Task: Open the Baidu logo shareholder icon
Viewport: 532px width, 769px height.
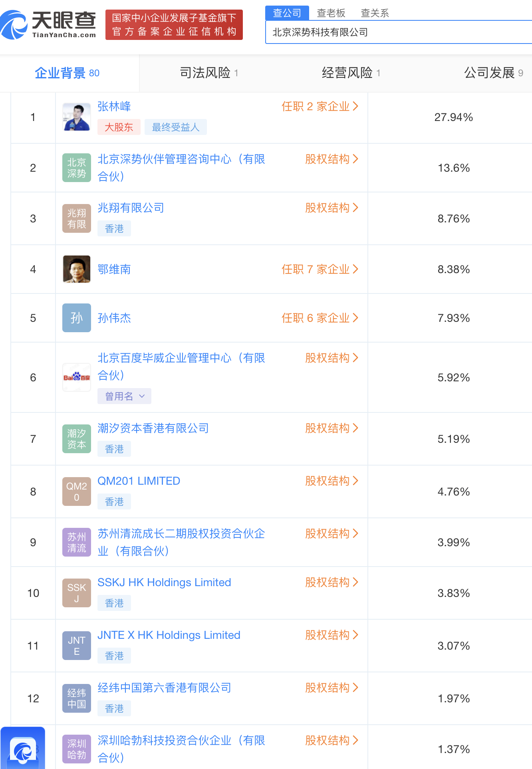Action: click(77, 377)
